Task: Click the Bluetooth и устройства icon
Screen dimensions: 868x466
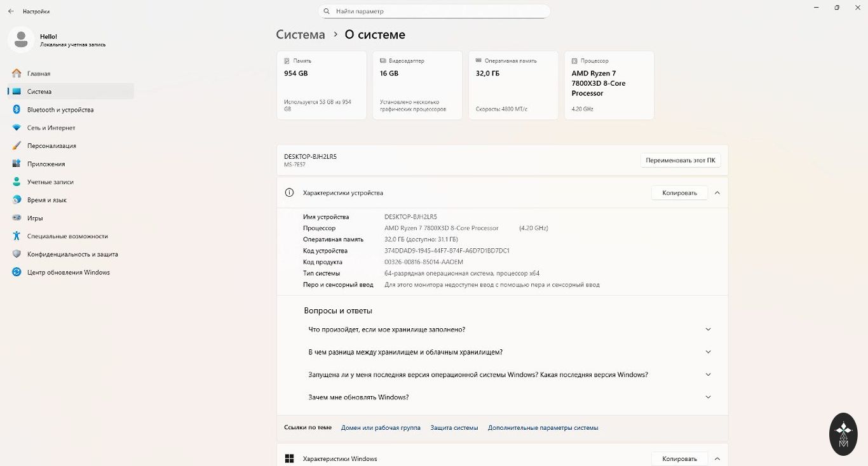Action: 17,110
